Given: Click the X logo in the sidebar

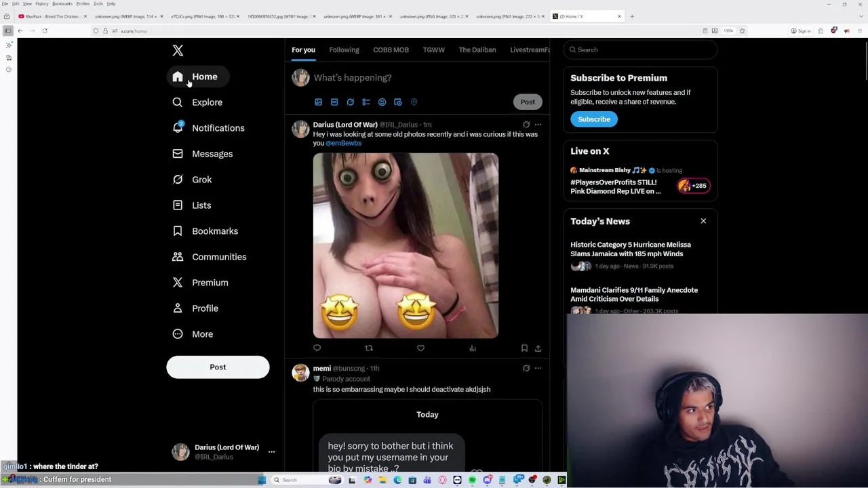Looking at the screenshot, I should pyautogui.click(x=178, y=51).
